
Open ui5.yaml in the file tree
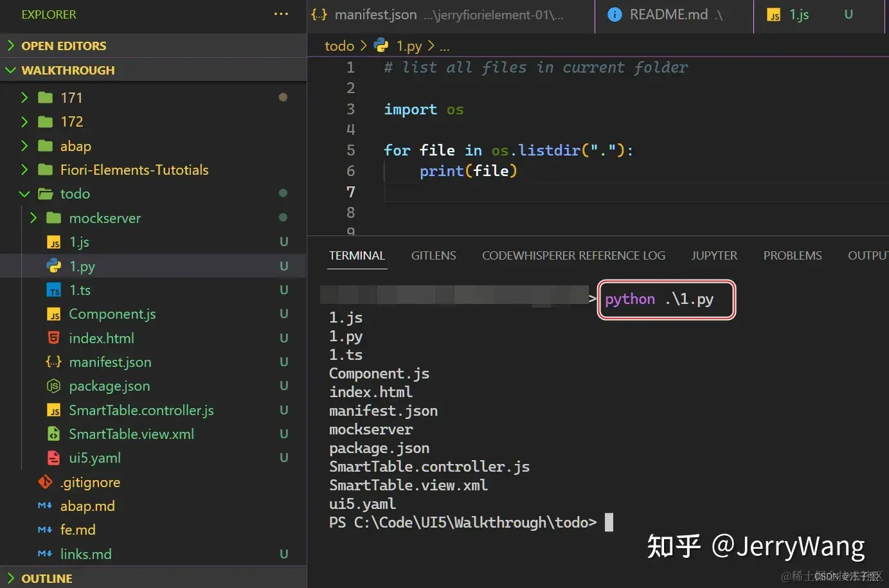point(153,458)
